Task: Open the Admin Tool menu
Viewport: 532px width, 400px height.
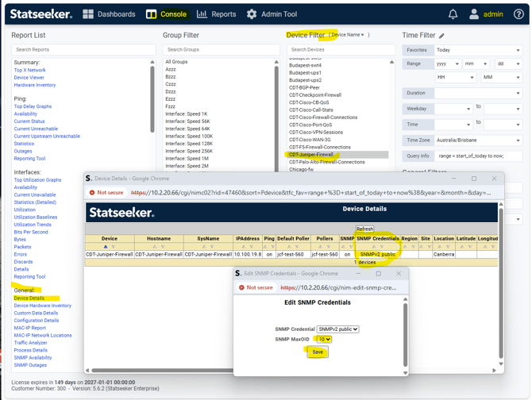Action: [279, 14]
